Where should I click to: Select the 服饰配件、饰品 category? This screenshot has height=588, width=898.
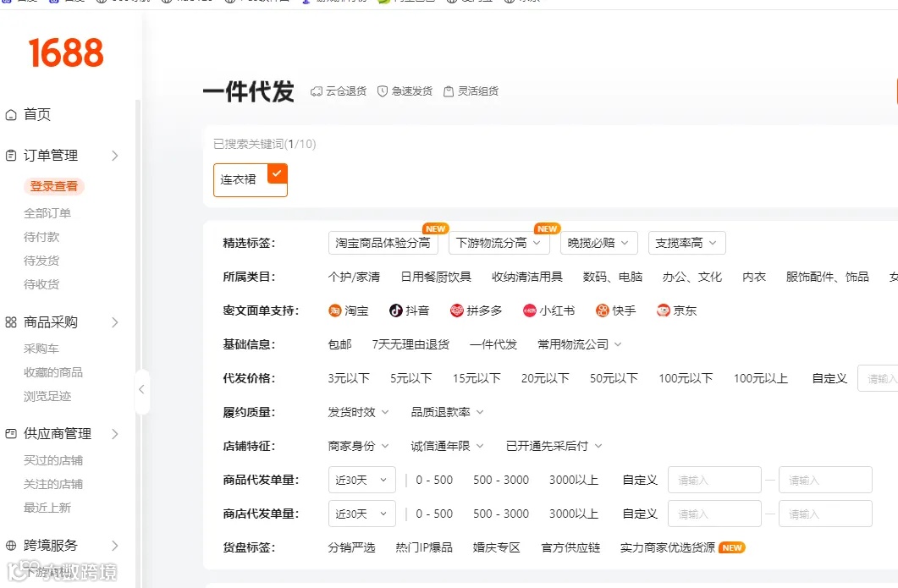click(x=827, y=277)
